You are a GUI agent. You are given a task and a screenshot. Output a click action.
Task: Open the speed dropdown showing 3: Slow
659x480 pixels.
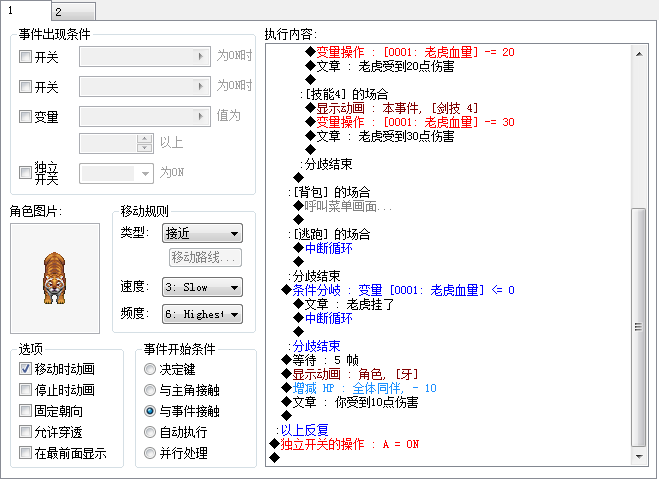pos(202,287)
